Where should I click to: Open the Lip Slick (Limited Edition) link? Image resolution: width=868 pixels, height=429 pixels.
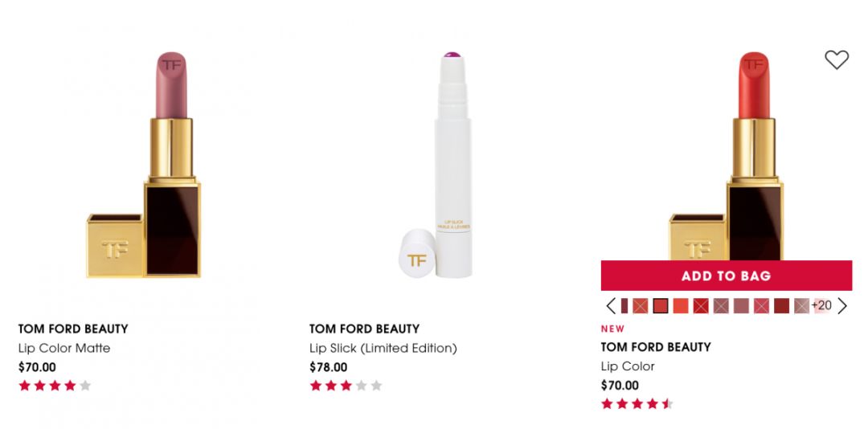tap(383, 348)
